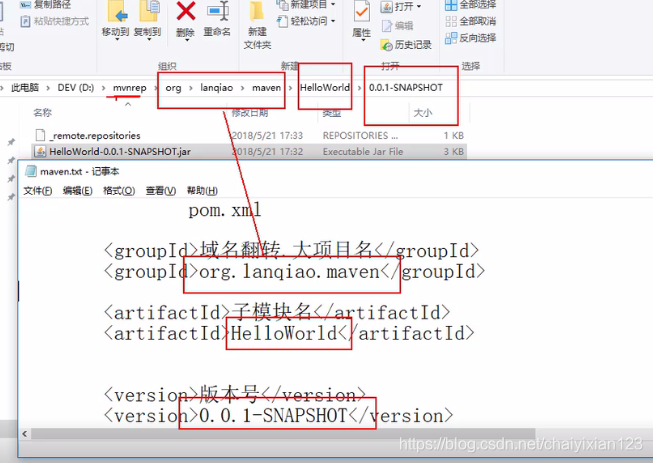Expand the chevron after DEV (D:) breadcrumb
This screenshot has height=463, width=653.
coord(103,87)
